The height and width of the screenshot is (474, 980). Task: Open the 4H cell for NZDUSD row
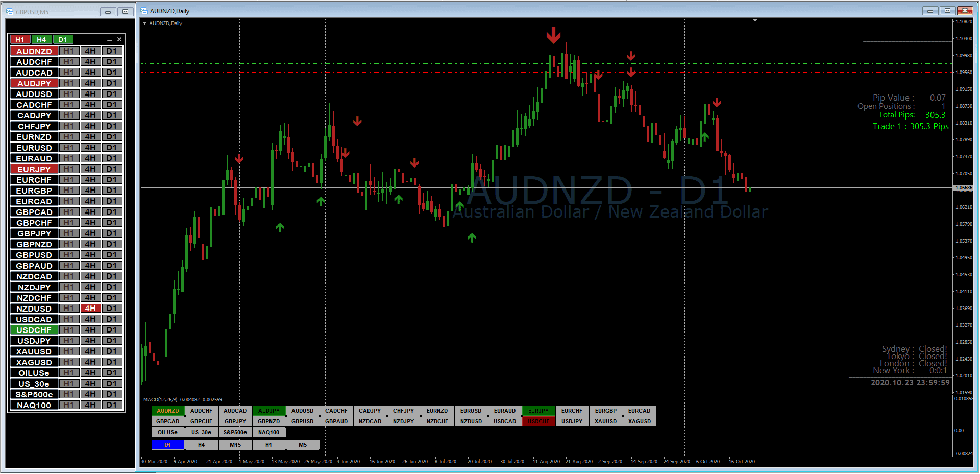pos(90,309)
